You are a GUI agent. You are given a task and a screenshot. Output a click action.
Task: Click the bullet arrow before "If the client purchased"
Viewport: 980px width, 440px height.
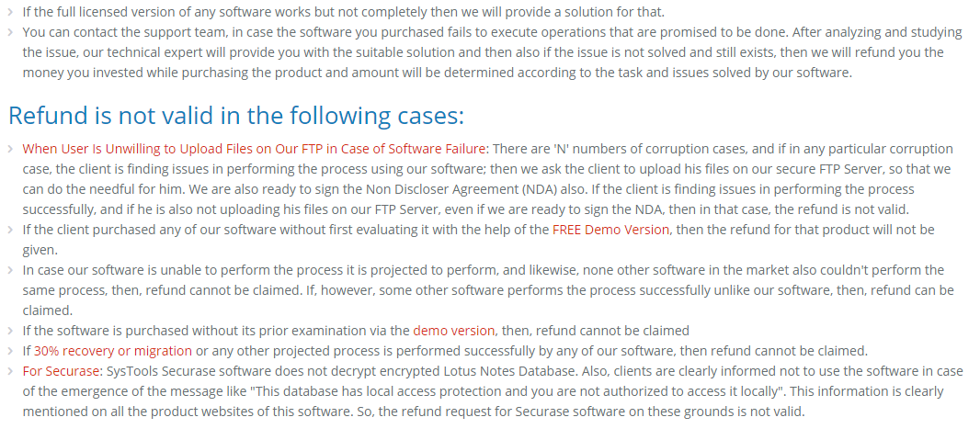tap(10, 230)
